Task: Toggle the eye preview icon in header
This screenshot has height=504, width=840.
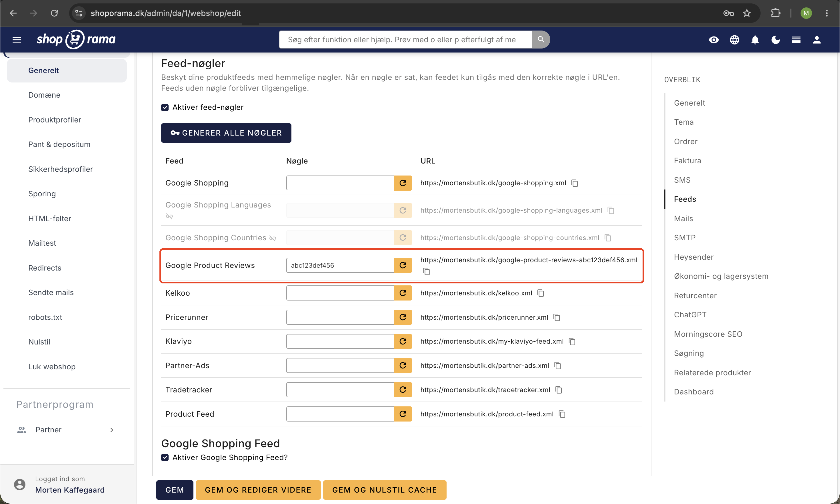Action: [713, 40]
